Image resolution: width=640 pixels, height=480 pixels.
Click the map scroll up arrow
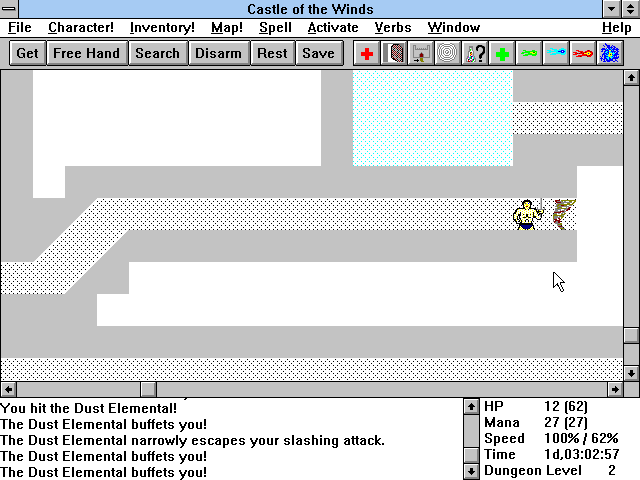pyautogui.click(x=631, y=78)
